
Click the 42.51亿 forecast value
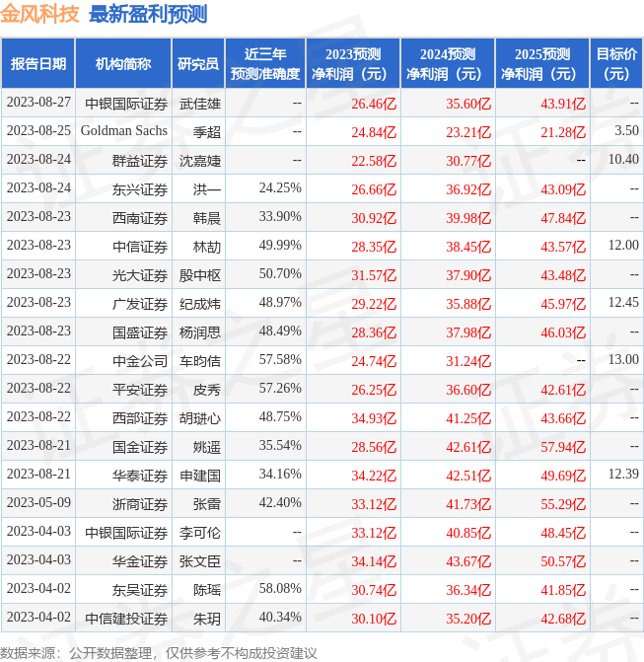pyautogui.click(x=468, y=476)
